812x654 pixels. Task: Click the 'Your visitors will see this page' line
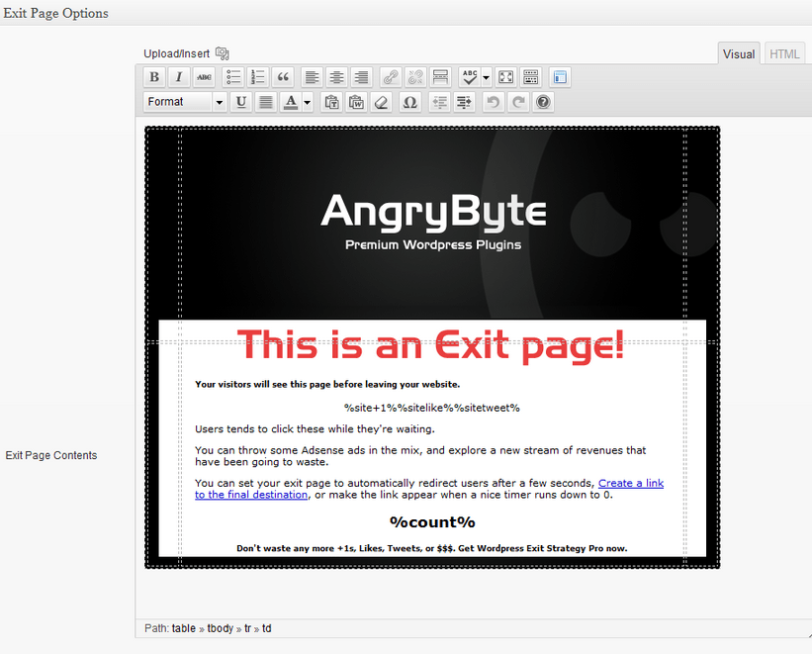click(x=327, y=385)
